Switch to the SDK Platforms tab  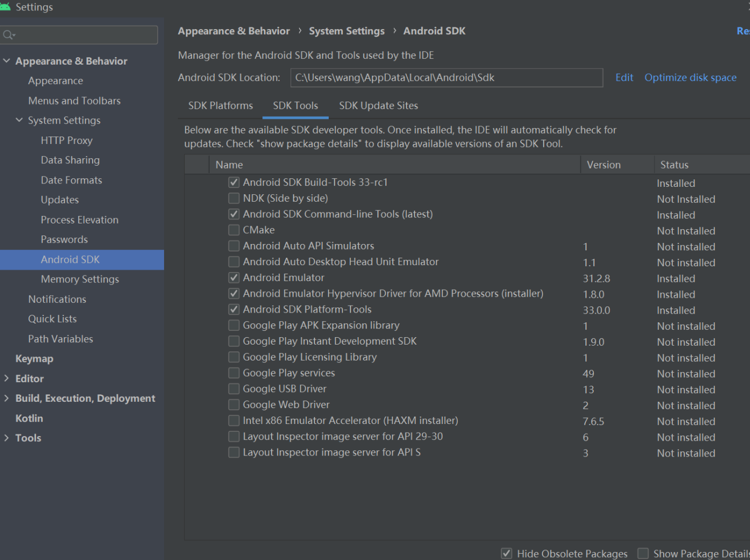[x=221, y=106]
